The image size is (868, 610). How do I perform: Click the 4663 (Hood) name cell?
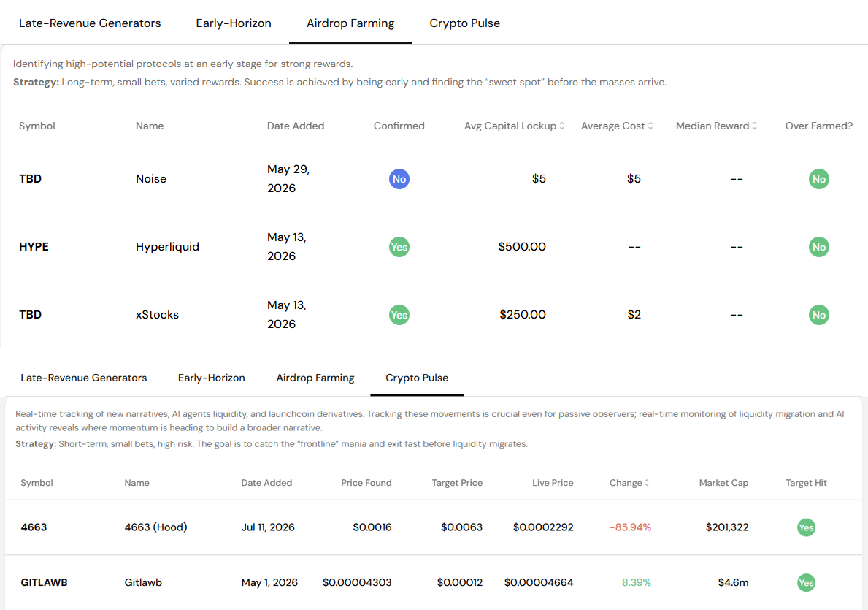155,527
